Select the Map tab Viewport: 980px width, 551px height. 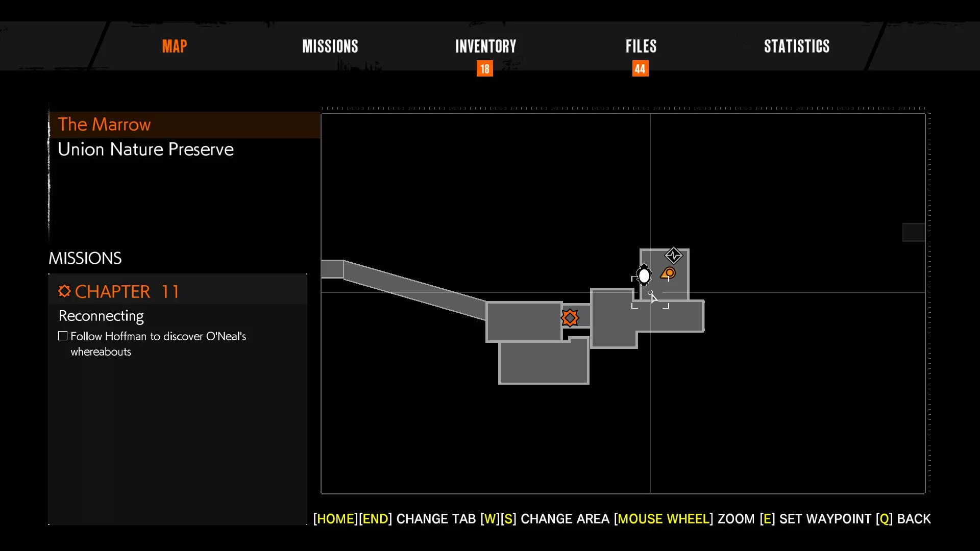[175, 46]
